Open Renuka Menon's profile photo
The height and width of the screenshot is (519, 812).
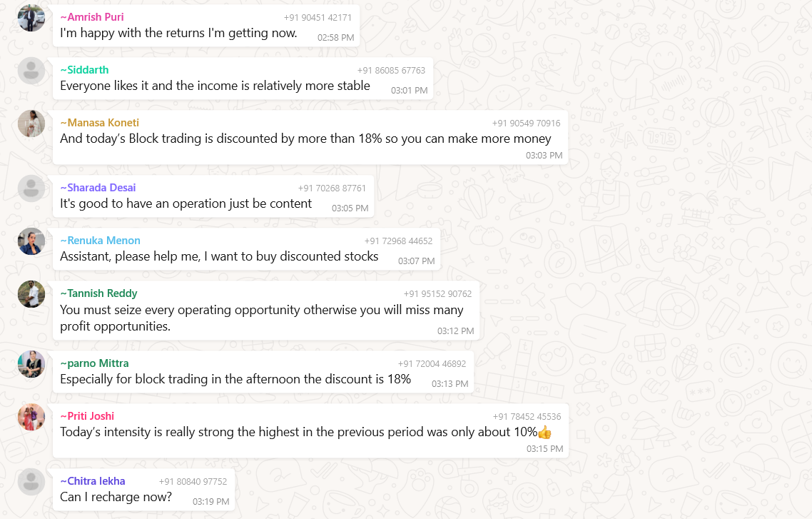[x=31, y=241]
